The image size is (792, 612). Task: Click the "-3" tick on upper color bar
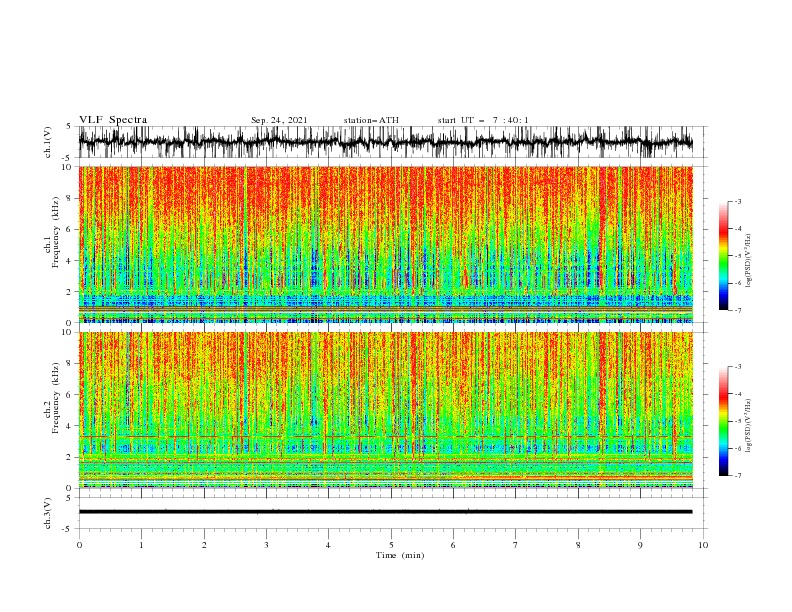[737, 201]
